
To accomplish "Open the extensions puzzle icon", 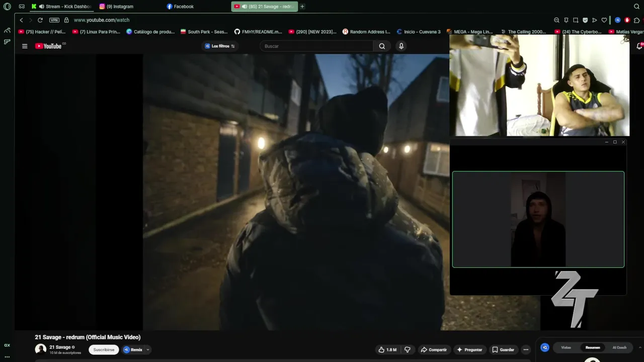I will [x=636, y=20].
